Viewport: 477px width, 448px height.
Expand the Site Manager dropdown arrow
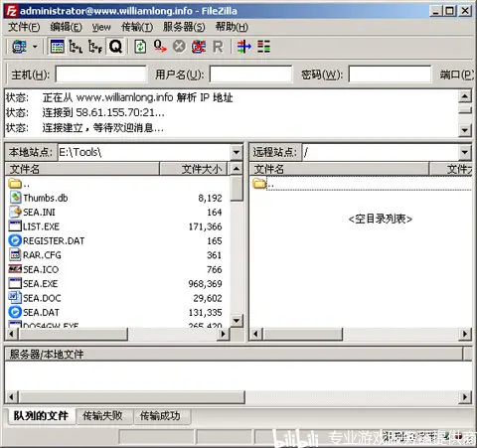tap(35, 47)
